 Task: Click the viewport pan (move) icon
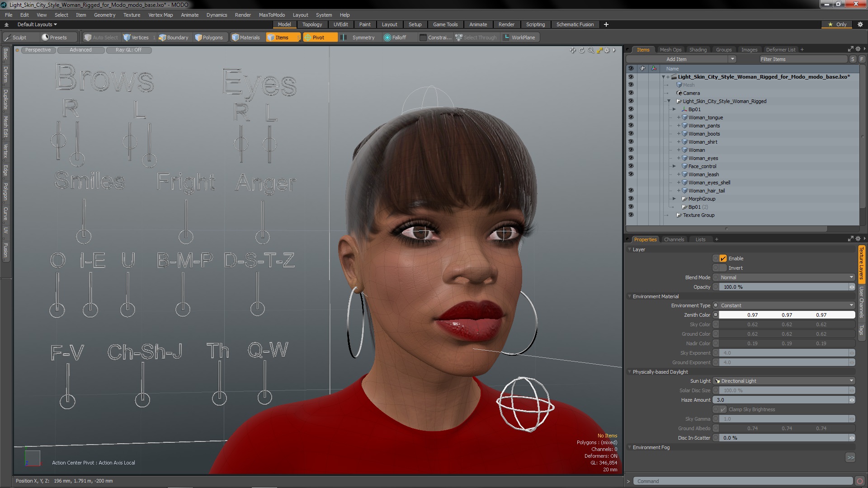[573, 50]
